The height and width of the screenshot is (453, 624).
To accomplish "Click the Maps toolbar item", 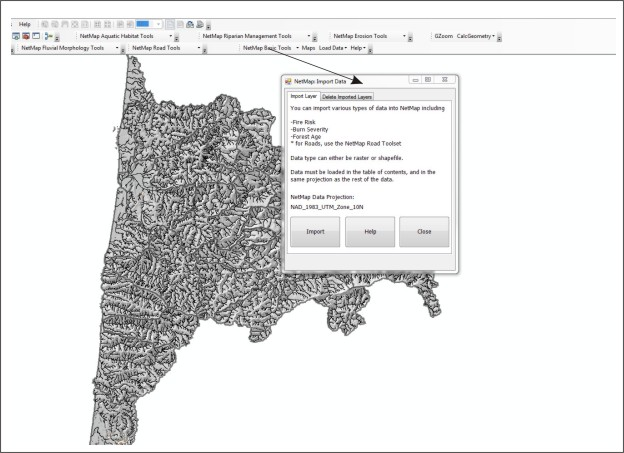I will [x=308, y=47].
